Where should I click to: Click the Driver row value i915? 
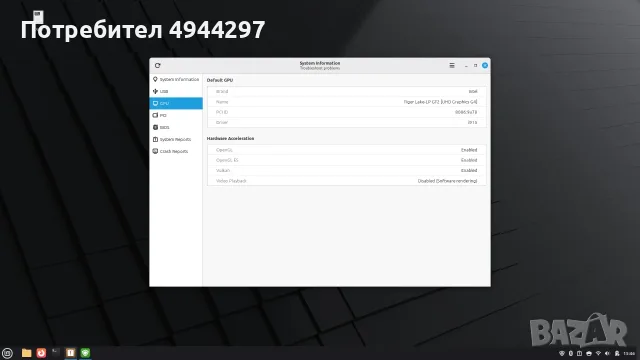[x=472, y=122]
